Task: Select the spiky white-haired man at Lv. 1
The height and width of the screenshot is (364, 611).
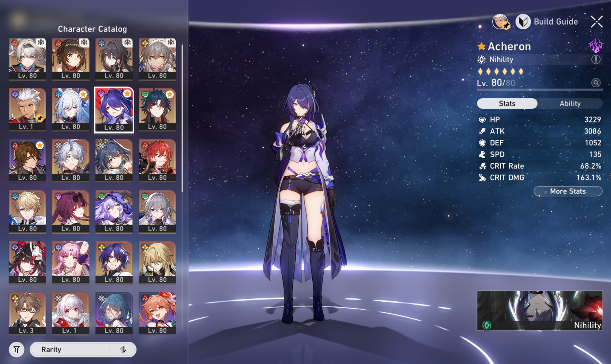Action: pyautogui.click(x=28, y=110)
